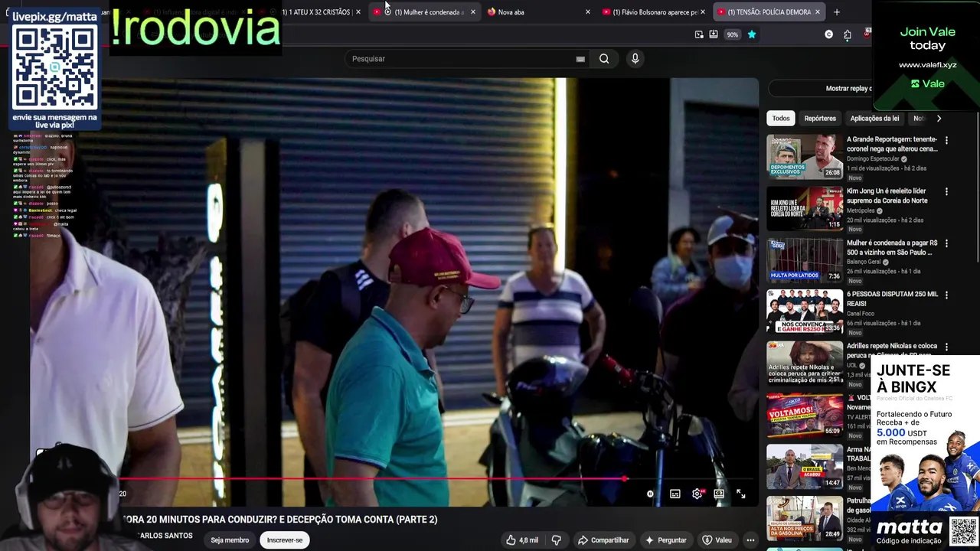The image size is (980, 551).
Task: Open the 14:47 duration video thumbnail
Action: coord(805,466)
